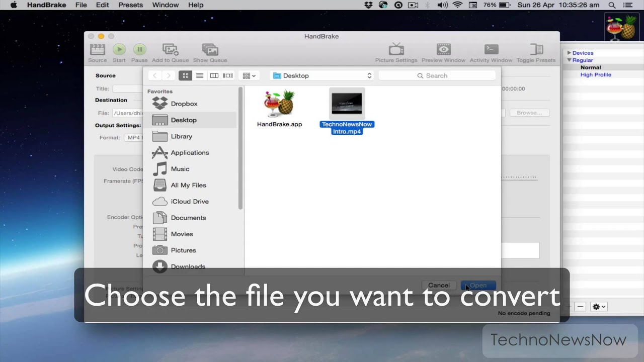
Task: Open the Apple menu
Action: [x=14, y=5]
